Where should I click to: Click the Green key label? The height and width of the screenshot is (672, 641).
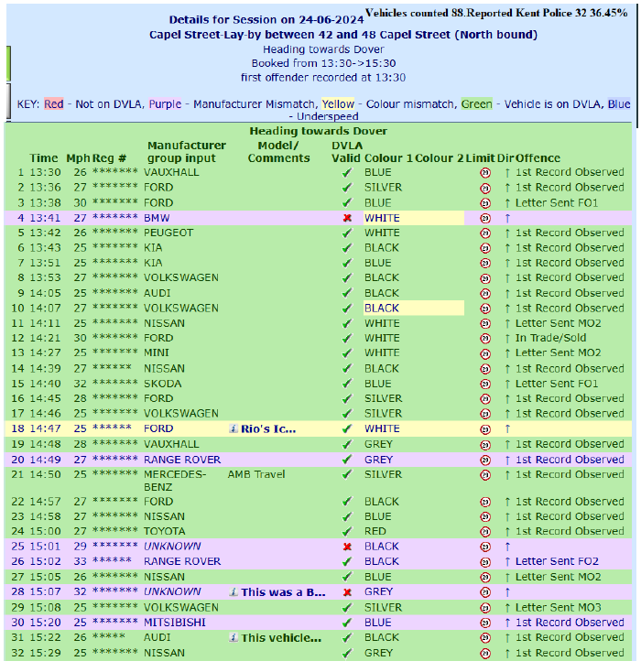[477, 104]
